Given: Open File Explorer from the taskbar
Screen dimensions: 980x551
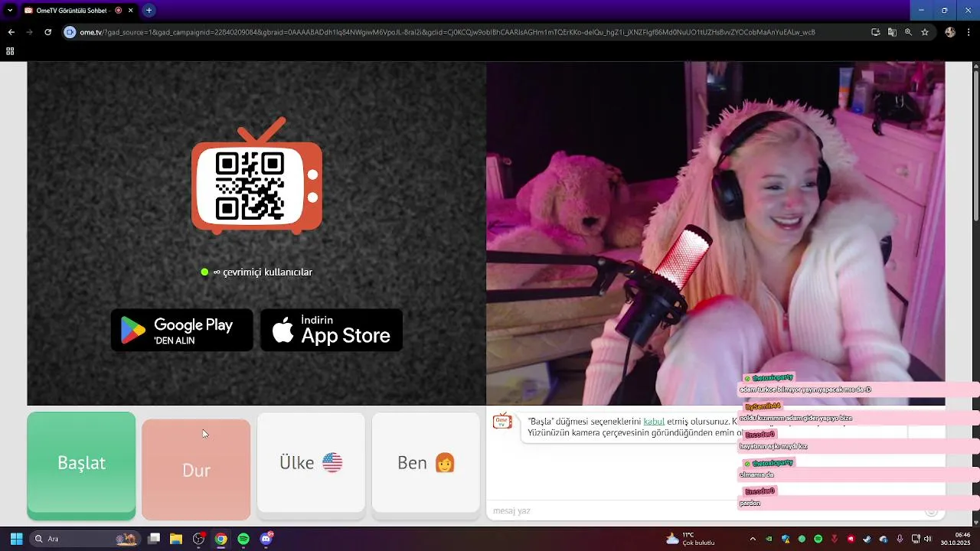Looking at the screenshot, I should 176,539.
